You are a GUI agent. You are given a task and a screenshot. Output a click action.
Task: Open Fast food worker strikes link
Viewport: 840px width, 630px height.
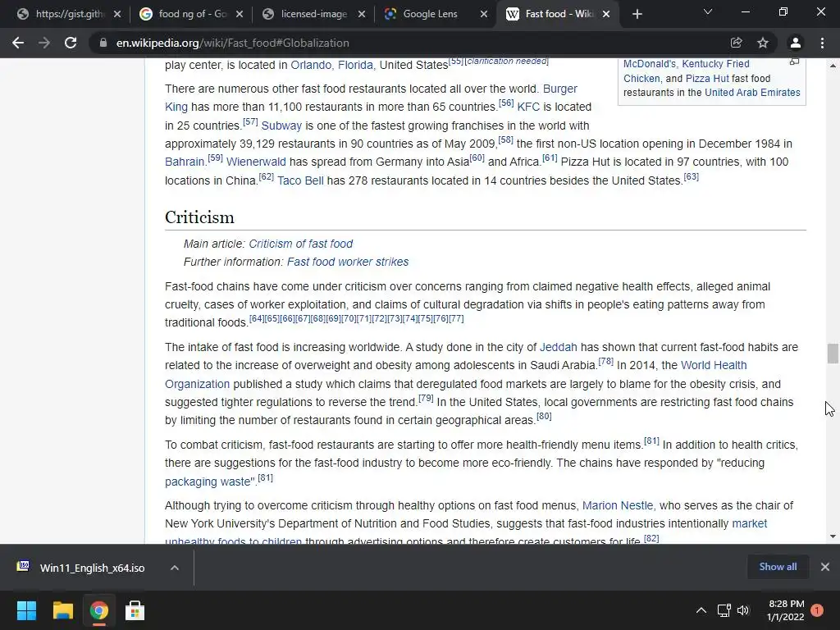(348, 262)
